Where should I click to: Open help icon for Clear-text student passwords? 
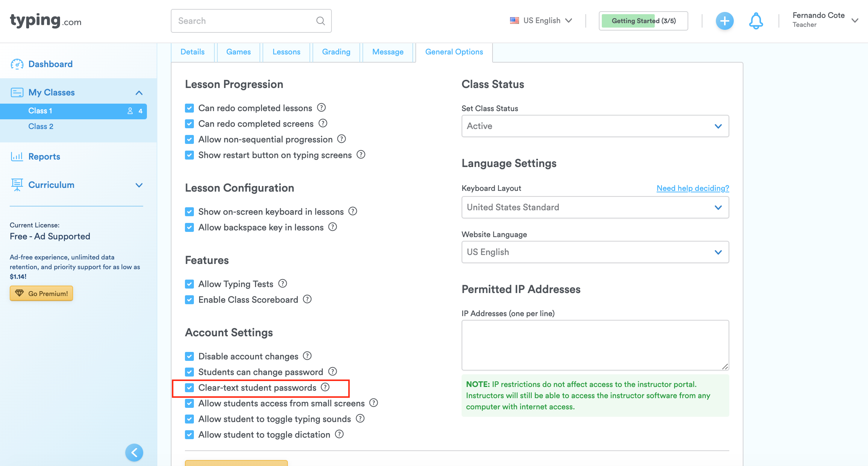(x=325, y=387)
